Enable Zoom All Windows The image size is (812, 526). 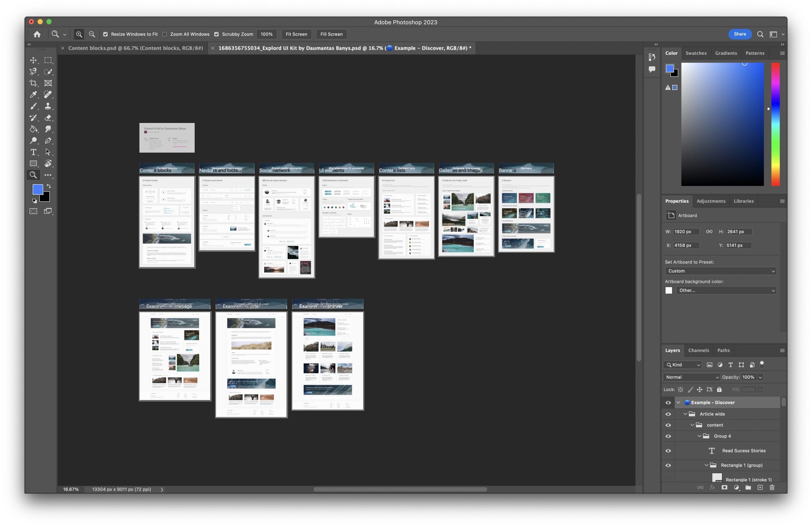point(165,34)
